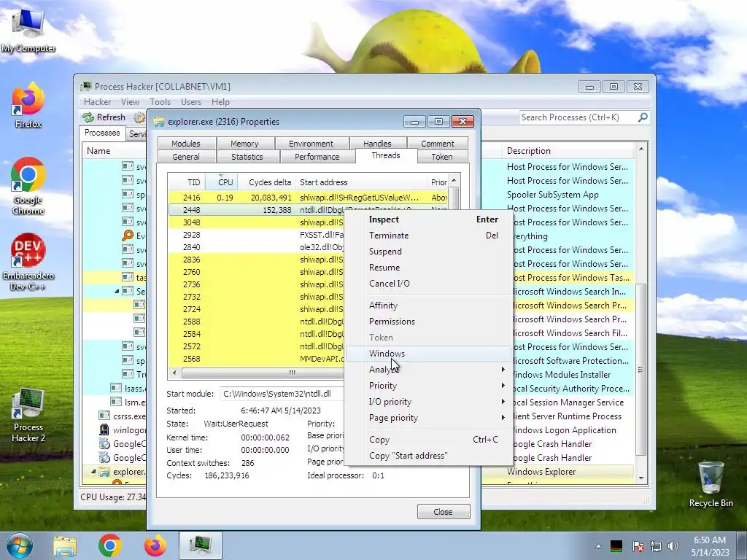The width and height of the screenshot is (747, 560).
Task: Choose Terminate from context menu
Action: click(427, 236)
